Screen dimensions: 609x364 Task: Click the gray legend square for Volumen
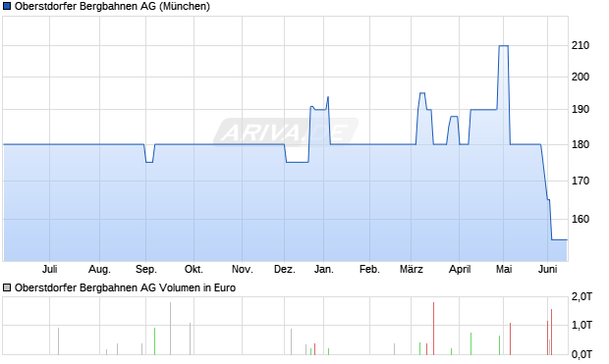click(x=7, y=287)
